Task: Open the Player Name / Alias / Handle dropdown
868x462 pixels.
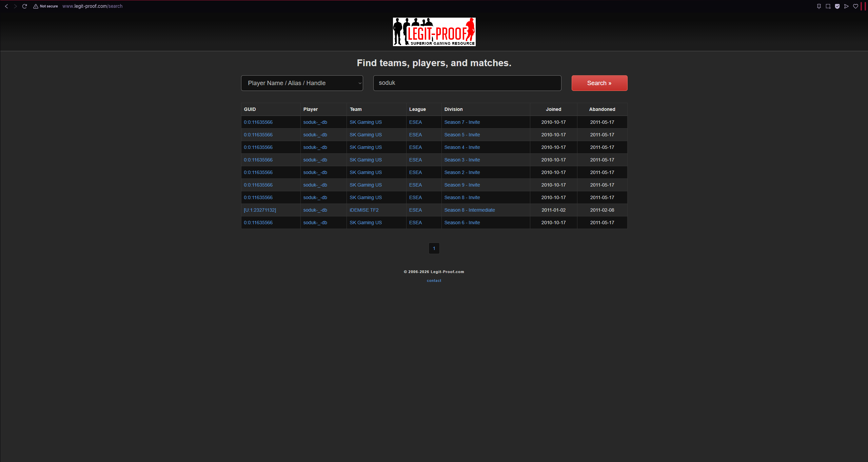Action: (302, 83)
